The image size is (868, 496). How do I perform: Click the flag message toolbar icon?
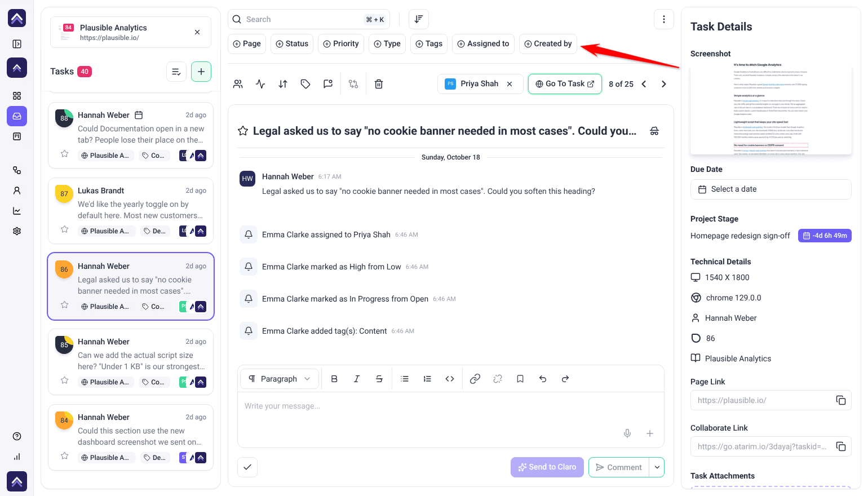point(328,84)
